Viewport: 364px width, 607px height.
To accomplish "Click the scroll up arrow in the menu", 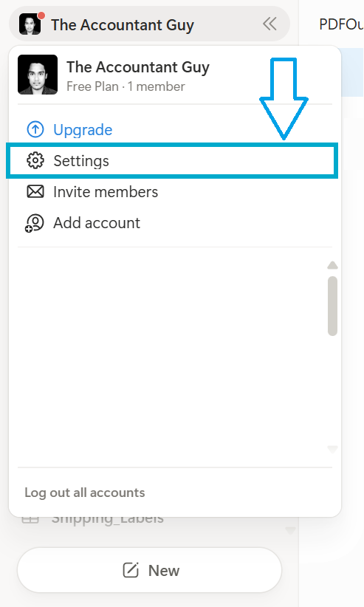I will click(332, 265).
